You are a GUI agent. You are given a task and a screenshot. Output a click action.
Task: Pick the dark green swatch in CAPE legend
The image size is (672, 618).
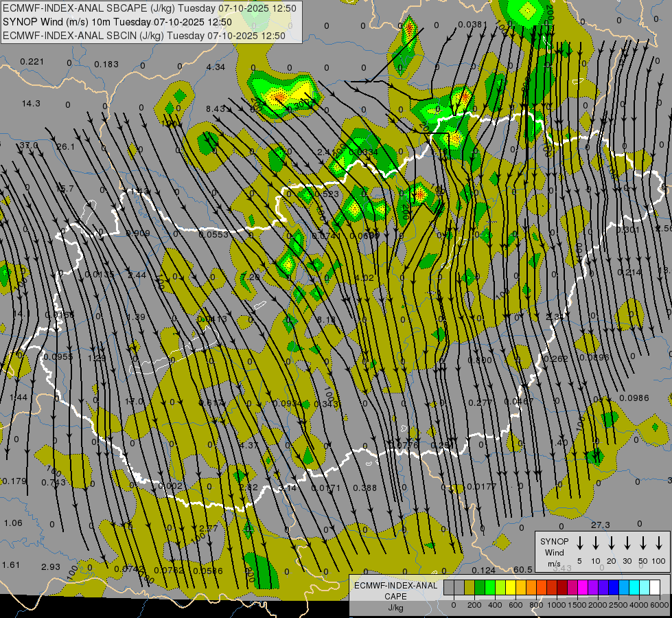click(x=480, y=588)
